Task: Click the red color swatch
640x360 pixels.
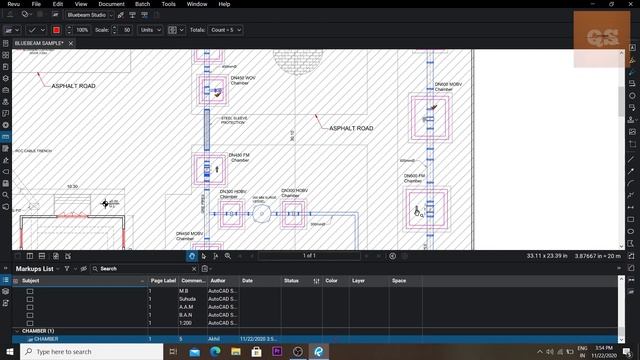Action: (56, 30)
